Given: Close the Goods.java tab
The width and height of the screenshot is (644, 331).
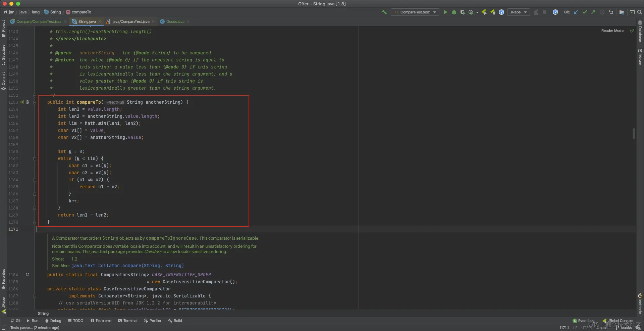Looking at the screenshot, I should [x=188, y=21].
